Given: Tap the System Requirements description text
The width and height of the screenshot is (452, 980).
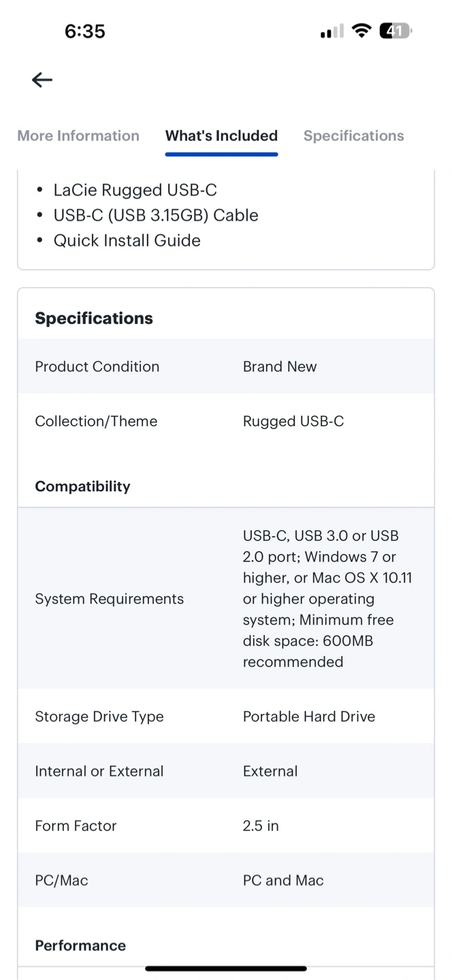Looking at the screenshot, I should click(x=327, y=599).
